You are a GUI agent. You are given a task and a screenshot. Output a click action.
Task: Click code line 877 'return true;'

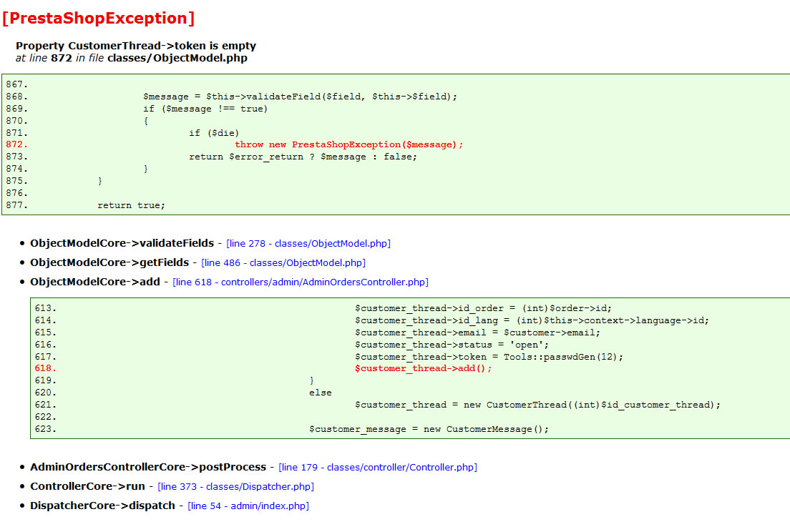pyautogui.click(x=132, y=205)
